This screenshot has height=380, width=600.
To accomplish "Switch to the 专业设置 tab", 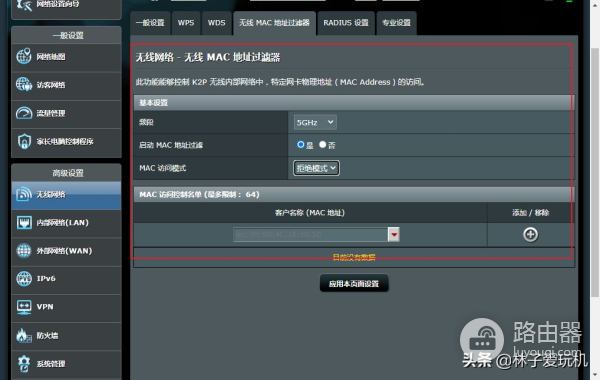I will [396, 23].
